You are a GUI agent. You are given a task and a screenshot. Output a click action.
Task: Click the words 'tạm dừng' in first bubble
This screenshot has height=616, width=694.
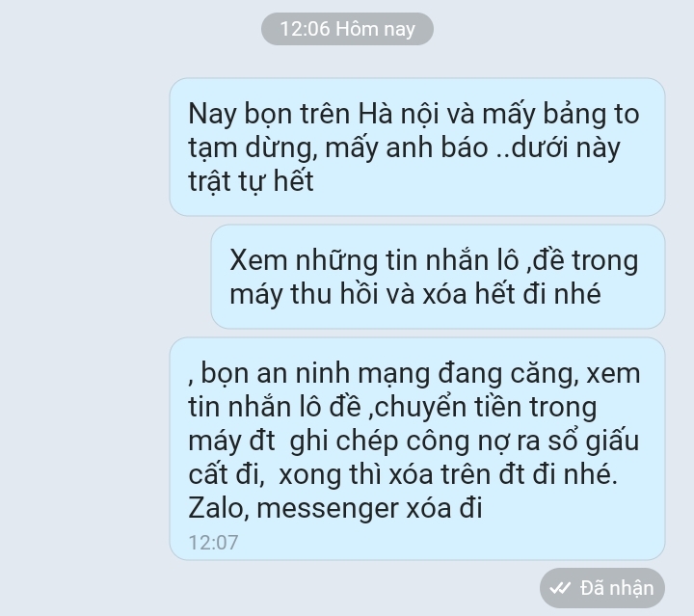tap(250, 147)
